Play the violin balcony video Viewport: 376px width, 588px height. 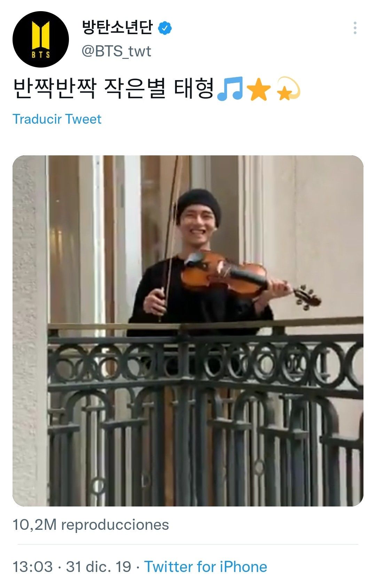pos(188,331)
